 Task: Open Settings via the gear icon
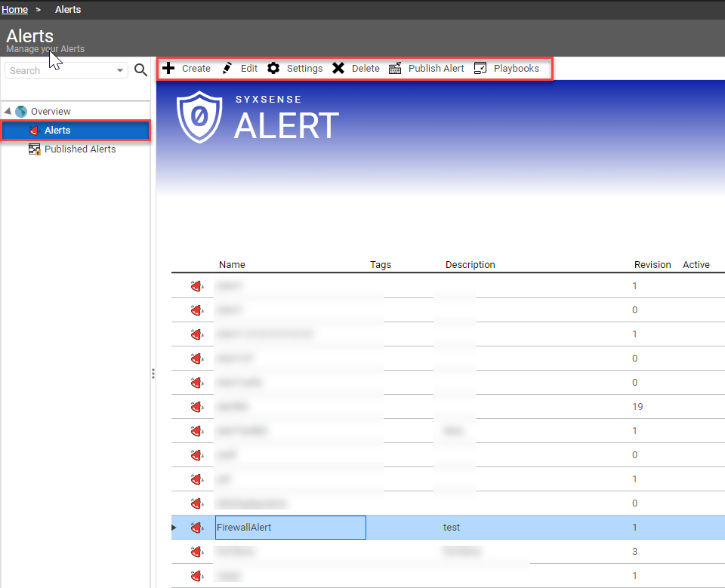click(274, 68)
